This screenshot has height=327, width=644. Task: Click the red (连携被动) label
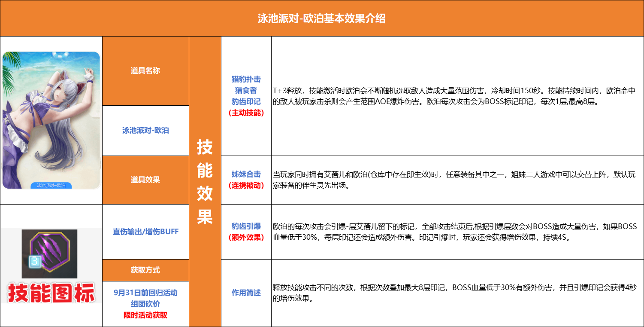[246, 186]
